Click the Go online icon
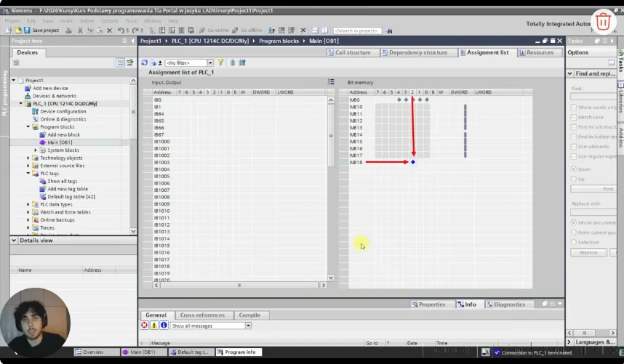624x364 pixels. (201, 31)
